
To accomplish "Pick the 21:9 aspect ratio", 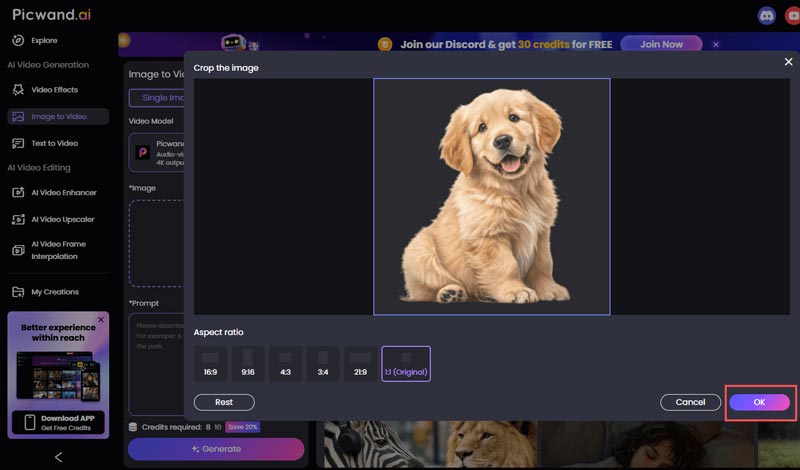I will pos(360,364).
